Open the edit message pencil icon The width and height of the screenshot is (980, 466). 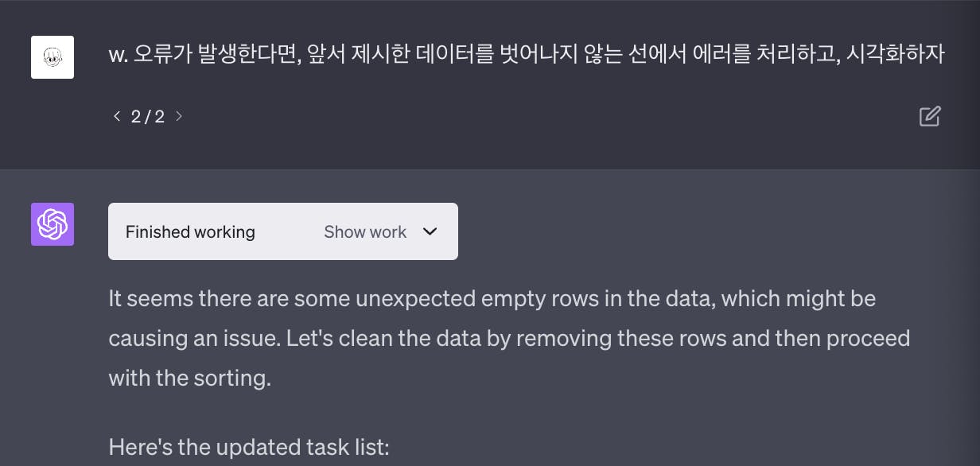click(930, 116)
